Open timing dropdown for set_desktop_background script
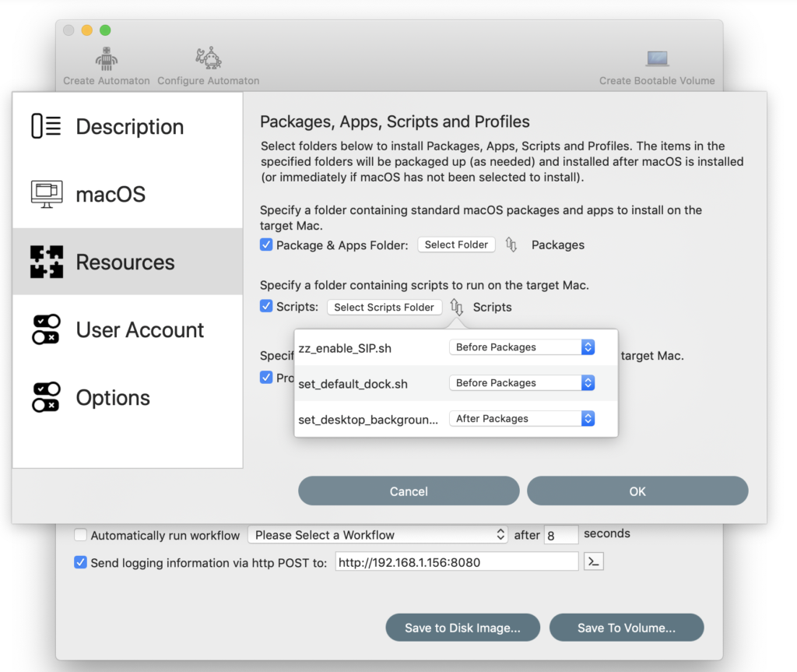This screenshot has height=672, width=797. [522, 418]
